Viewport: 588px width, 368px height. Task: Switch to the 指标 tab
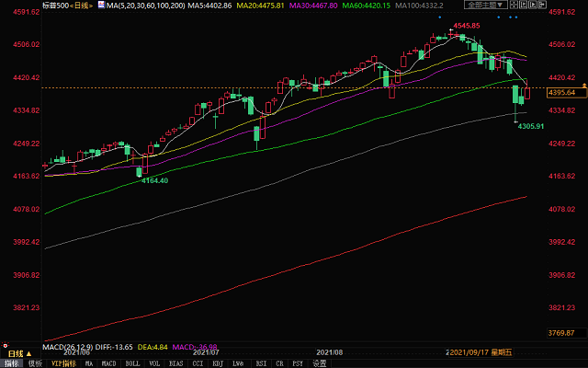tap(10, 363)
